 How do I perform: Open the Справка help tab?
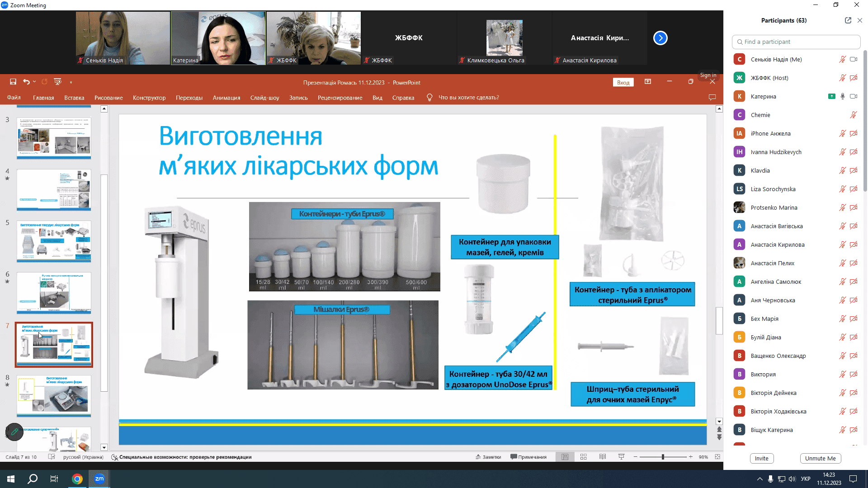click(403, 98)
